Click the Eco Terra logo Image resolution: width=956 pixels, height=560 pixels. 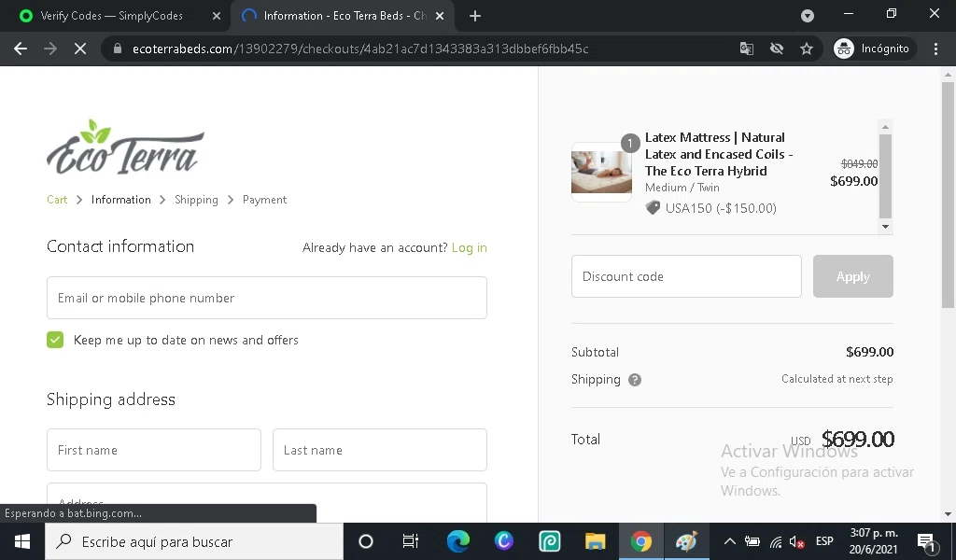coord(126,147)
